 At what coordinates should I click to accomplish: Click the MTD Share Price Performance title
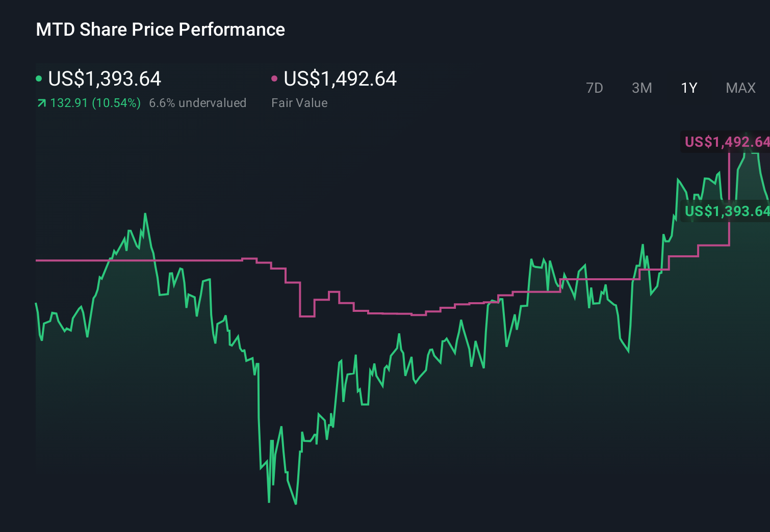[x=160, y=30]
